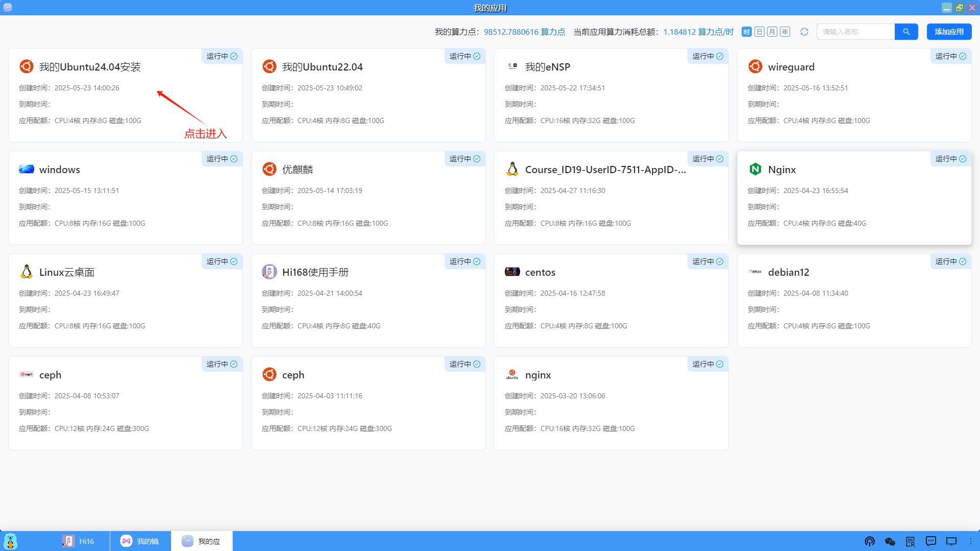Image resolution: width=980 pixels, height=551 pixels.
Task: Open the Course_ID19-UserID-7511-AppID title
Action: tap(605, 170)
